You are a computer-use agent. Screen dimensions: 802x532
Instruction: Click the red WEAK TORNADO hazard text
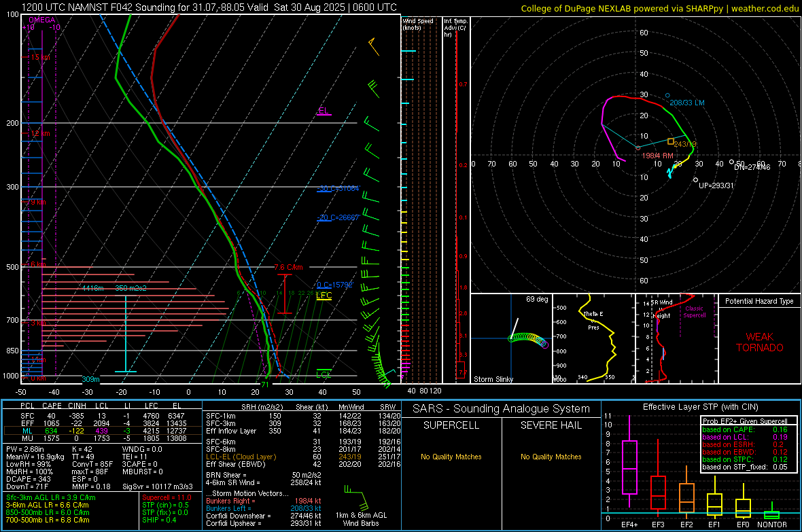tap(760, 342)
